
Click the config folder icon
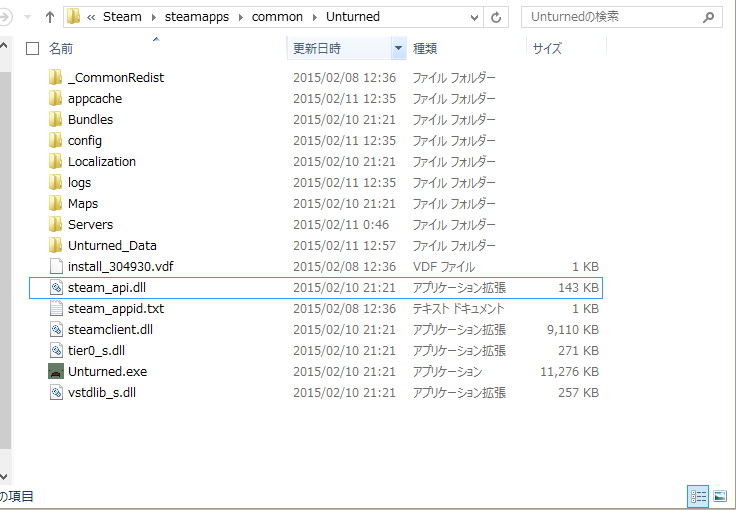click(x=55, y=140)
